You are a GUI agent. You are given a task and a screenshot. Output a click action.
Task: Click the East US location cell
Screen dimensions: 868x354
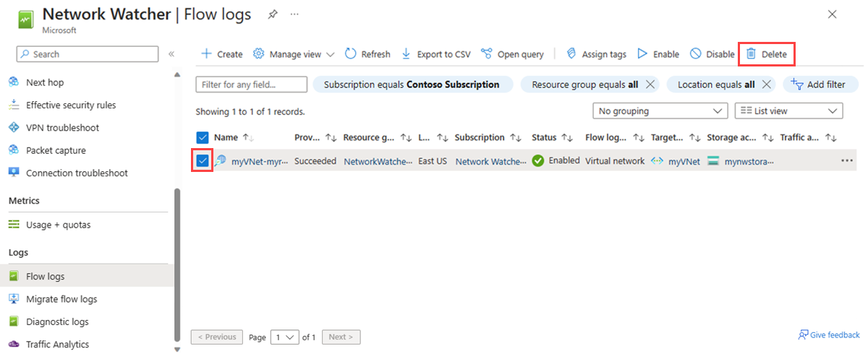click(432, 161)
